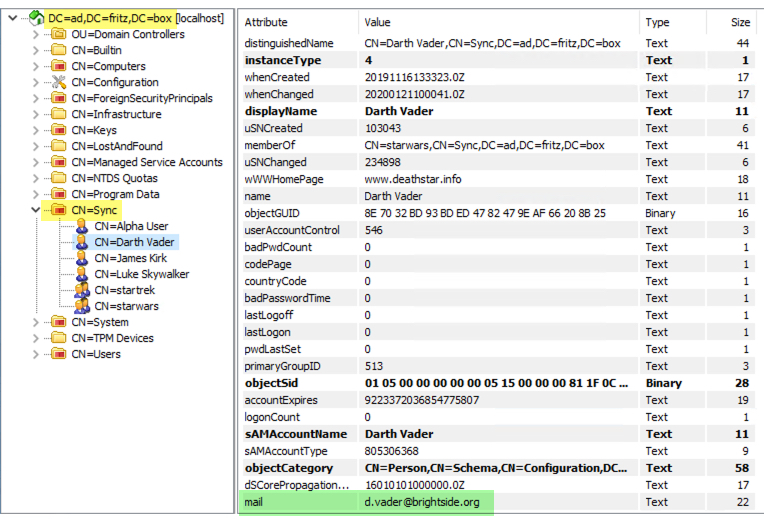764x526 pixels.
Task: Click the OU=Domain Controllers folder icon
Action: pyautogui.click(x=58, y=34)
